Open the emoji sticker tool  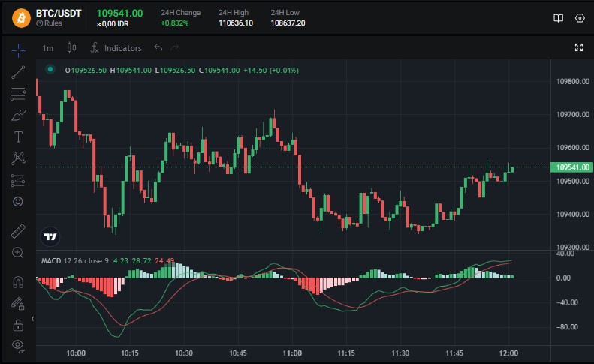pyautogui.click(x=18, y=202)
